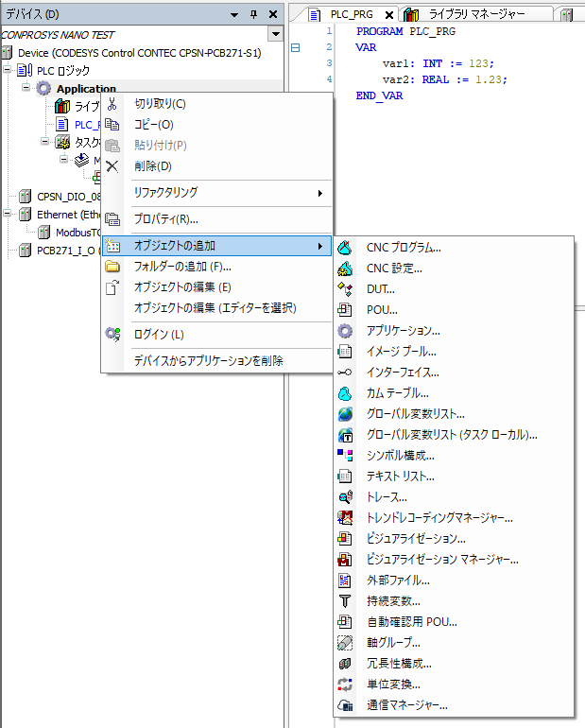
Task: Click the カム テーブル icon
Action: (x=345, y=393)
